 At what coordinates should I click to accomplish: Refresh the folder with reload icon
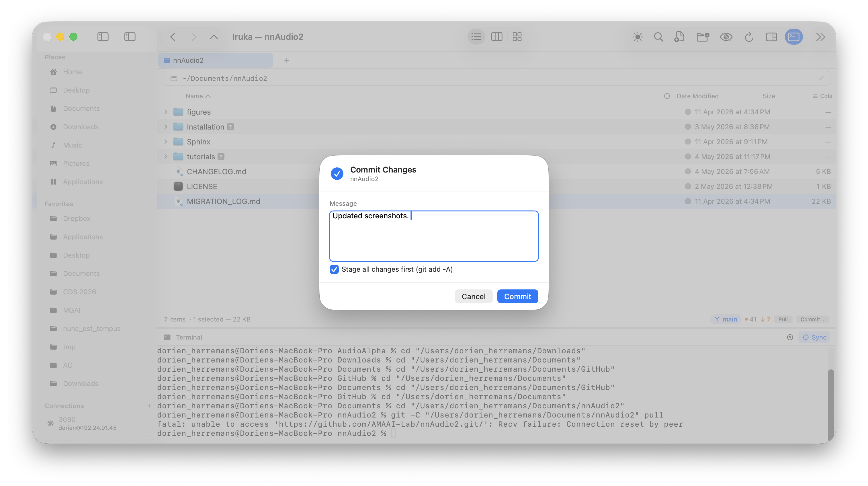point(749,37)
